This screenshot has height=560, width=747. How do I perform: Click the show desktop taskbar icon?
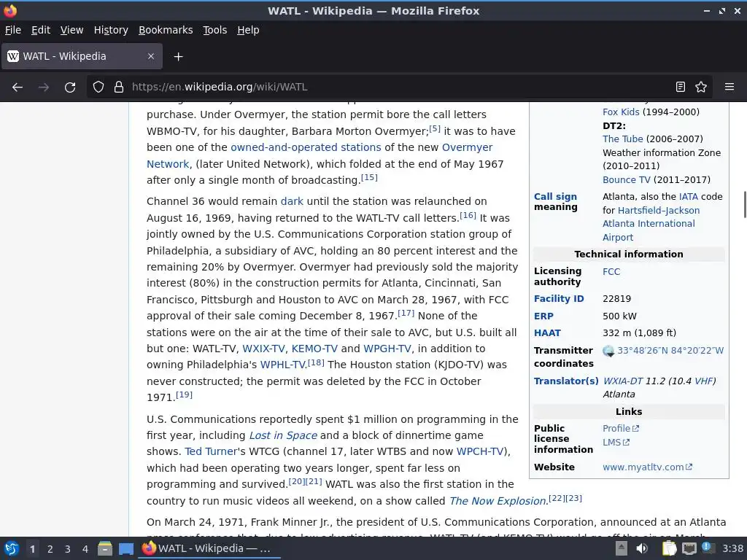[125, 548]
